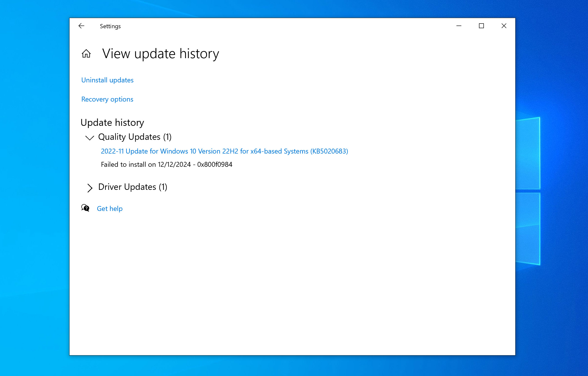
Task: Collapse the Quality Updates section chevron
Action: click(90, 138)
